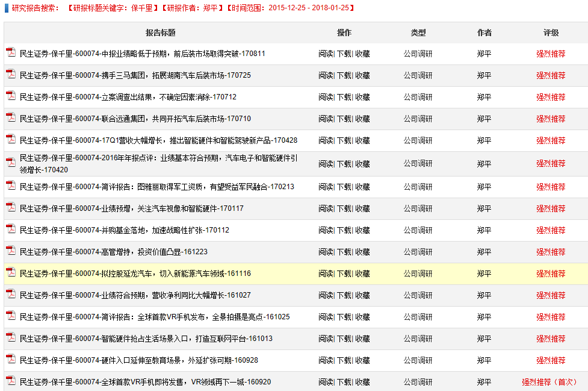Image resolution: width=588 pixels, height=391 pixels.
Task: Click 阅读 for report 161013
Action: pos(326,339)
